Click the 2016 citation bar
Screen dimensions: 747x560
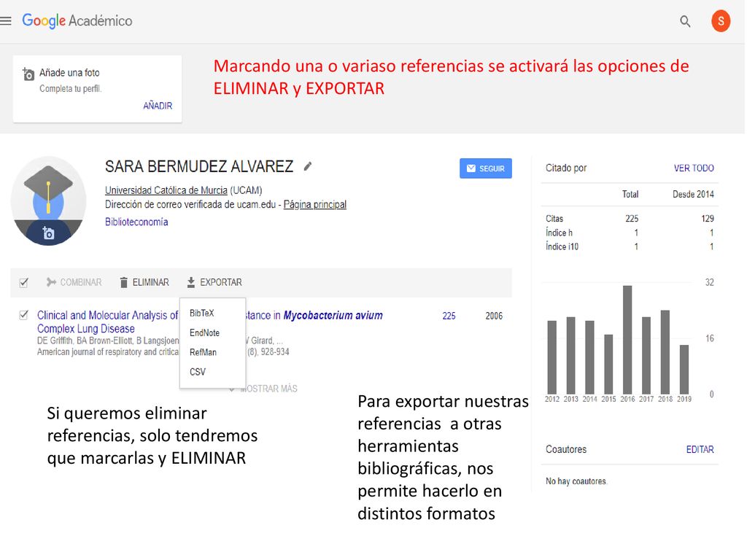pyautogui.click(x=627, y=340)
